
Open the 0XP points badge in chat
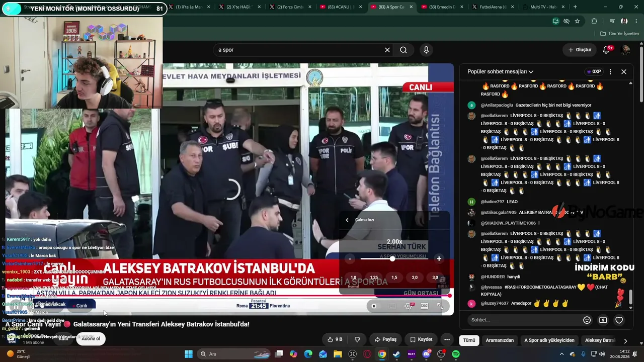tap(594, 71)
